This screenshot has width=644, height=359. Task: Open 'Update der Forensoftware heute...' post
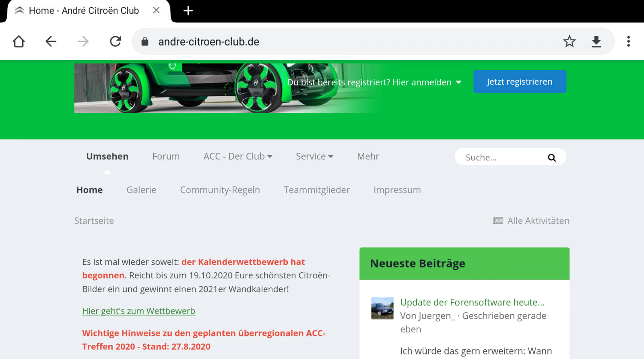coord(472,302)
